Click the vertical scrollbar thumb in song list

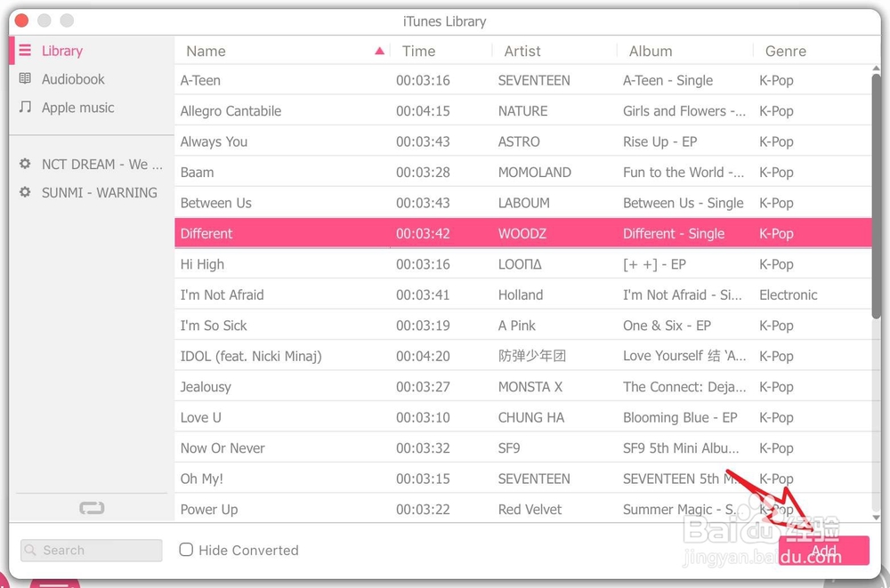tap(877, 196)
